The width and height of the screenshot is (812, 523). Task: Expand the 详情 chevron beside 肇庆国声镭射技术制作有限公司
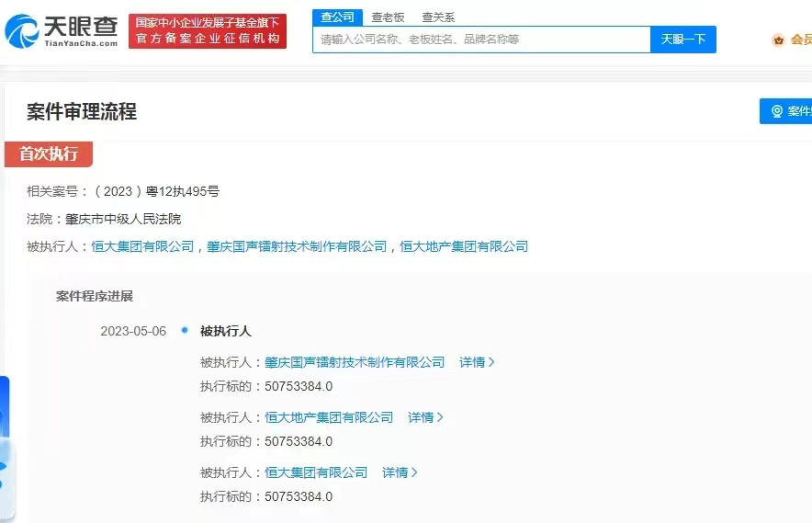(x=491, y=362)
